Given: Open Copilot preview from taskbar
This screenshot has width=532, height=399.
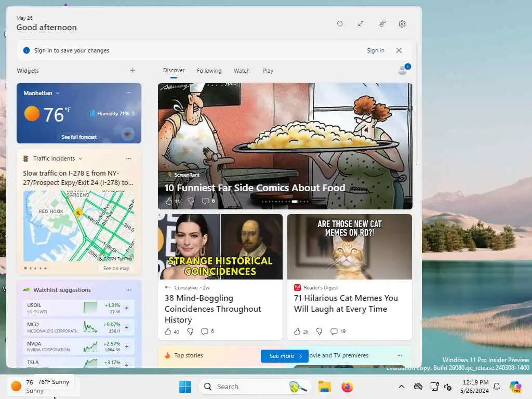Looking at the screenshot, I should (x=515, y=387).
